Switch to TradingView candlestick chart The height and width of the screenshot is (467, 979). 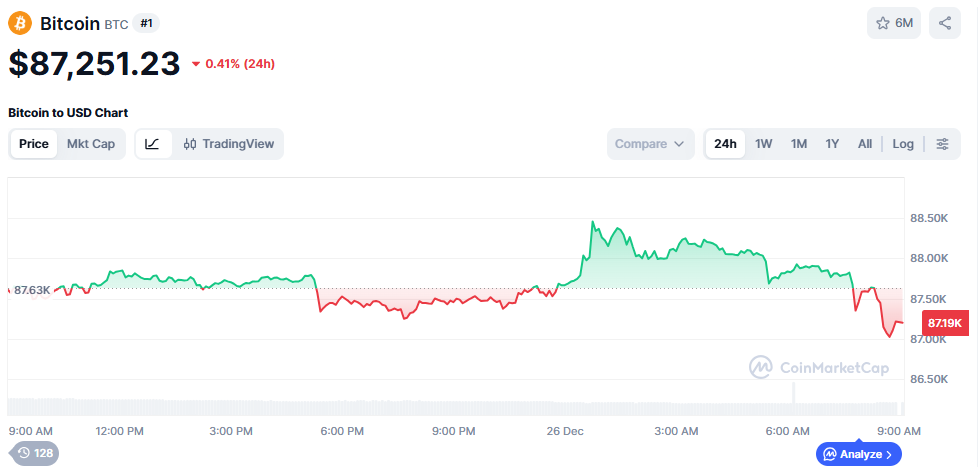(x=228, y=144)
